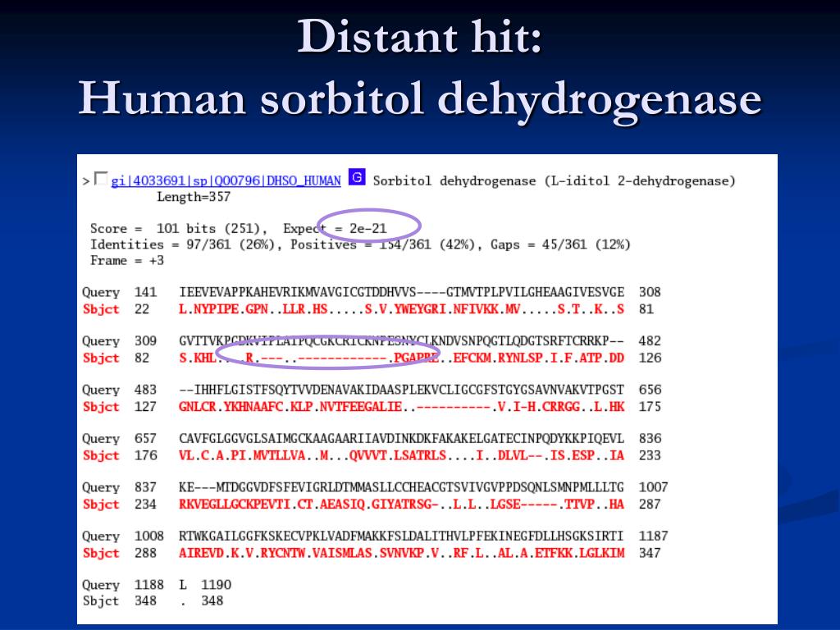Viewport: 840px width, 630px height.
Task: Select the 'Length=357' text
Action: pos(194,197)
